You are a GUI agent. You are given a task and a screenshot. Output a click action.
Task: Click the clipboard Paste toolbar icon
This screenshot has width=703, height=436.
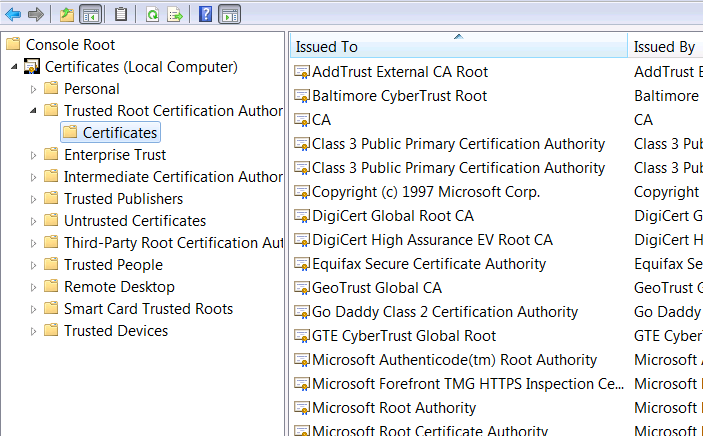[121, 14]
